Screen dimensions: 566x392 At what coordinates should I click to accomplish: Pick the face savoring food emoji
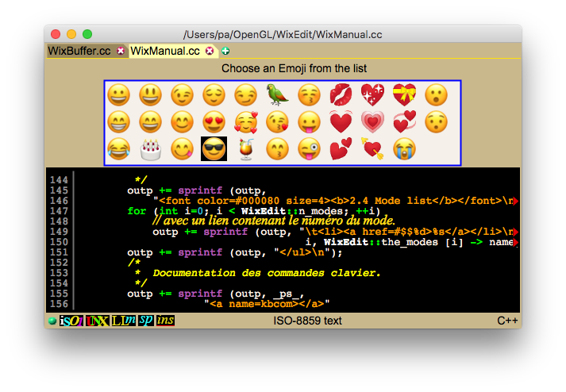[182, 148]
